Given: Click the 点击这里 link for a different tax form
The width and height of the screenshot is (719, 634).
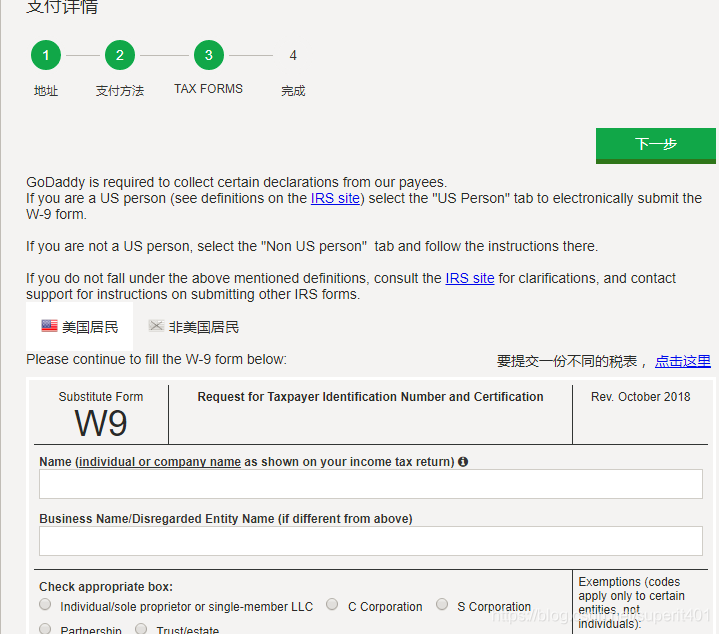Looking at the screenshot, I should pos(683,361).
